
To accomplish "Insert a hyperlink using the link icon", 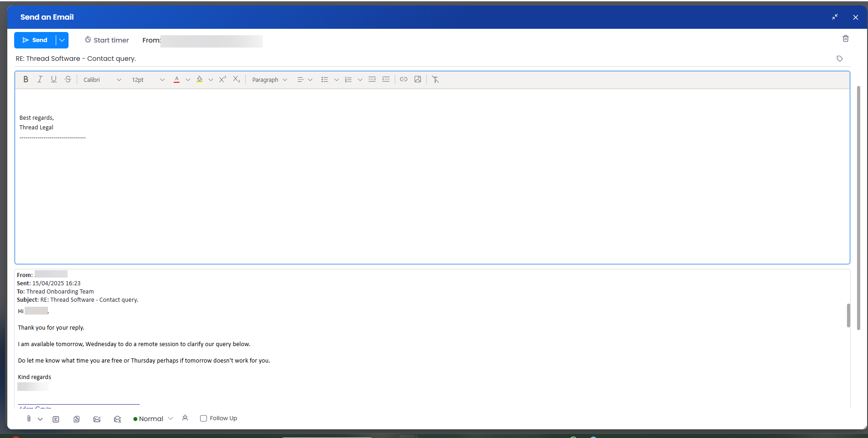I will point(403,80).
